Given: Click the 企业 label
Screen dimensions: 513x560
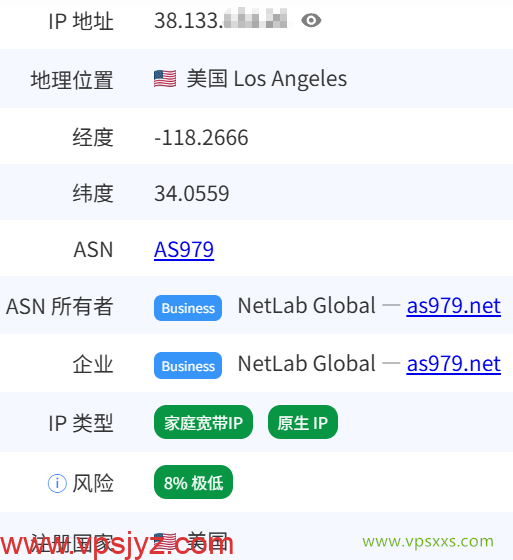Looking at the screenshot, I should click(93, 365).
